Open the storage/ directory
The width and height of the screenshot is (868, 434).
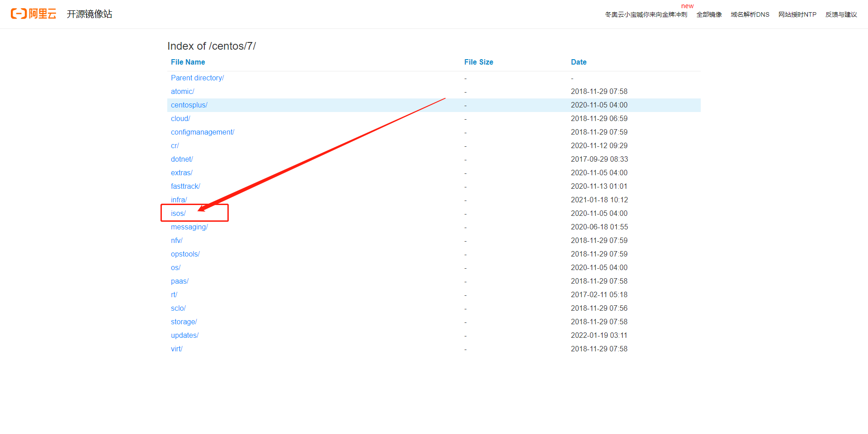pos(184,322)
